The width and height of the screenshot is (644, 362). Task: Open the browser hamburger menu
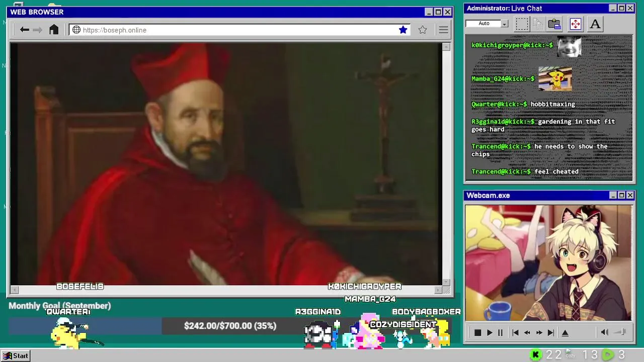[443, 30]
